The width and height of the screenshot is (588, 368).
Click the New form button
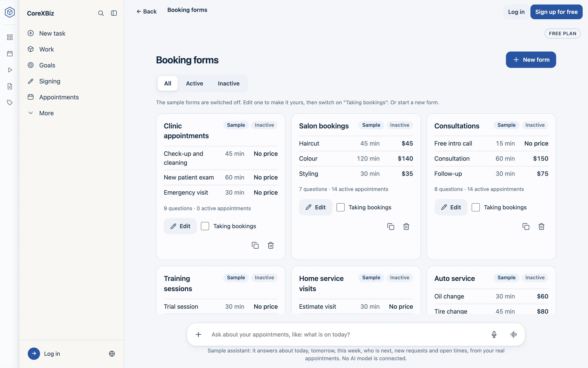pyautogui.click(x=531, y=60)
